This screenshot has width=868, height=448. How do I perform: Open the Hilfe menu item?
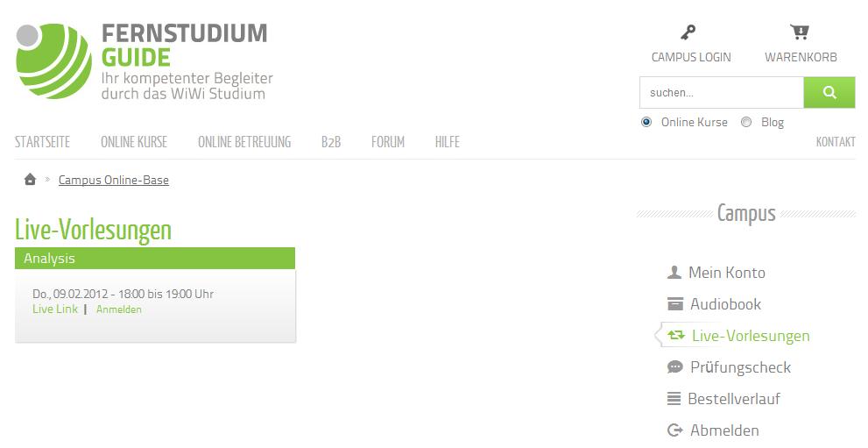coord(448,142)
